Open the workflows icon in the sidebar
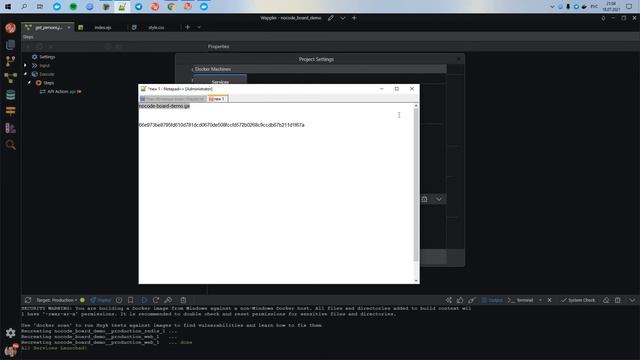This screenshot has width=640, height=360. pyautogui.click(x=11, y=78)
